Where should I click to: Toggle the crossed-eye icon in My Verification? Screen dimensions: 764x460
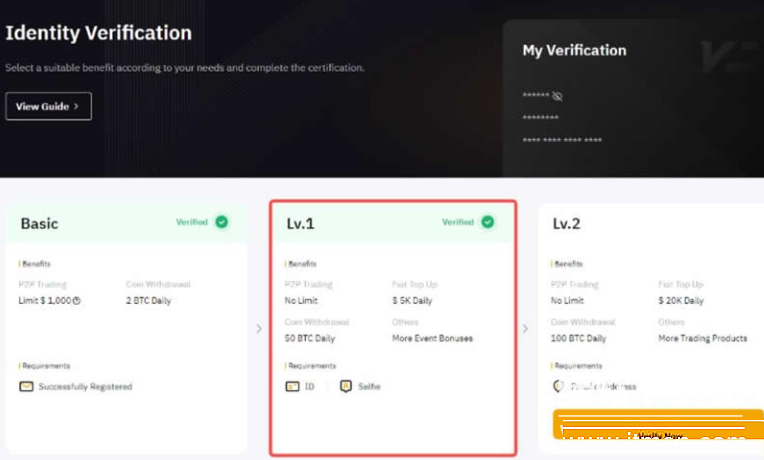(x=558, y=96)
